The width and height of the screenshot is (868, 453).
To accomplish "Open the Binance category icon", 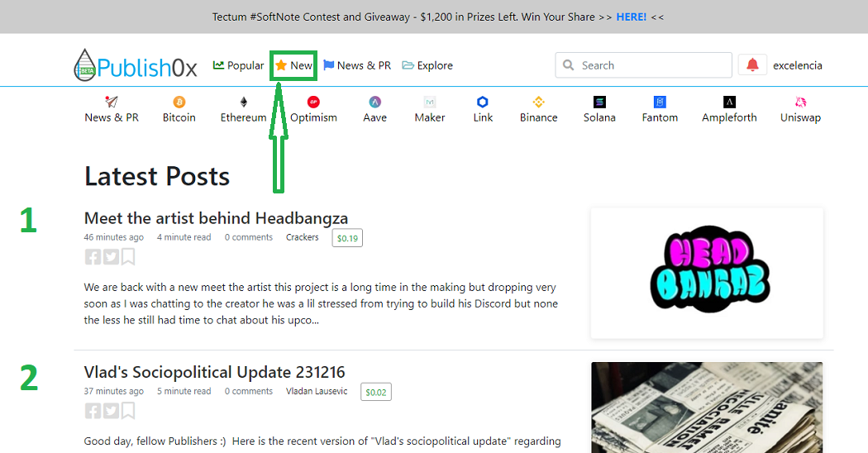I will (x=539, y=102).
